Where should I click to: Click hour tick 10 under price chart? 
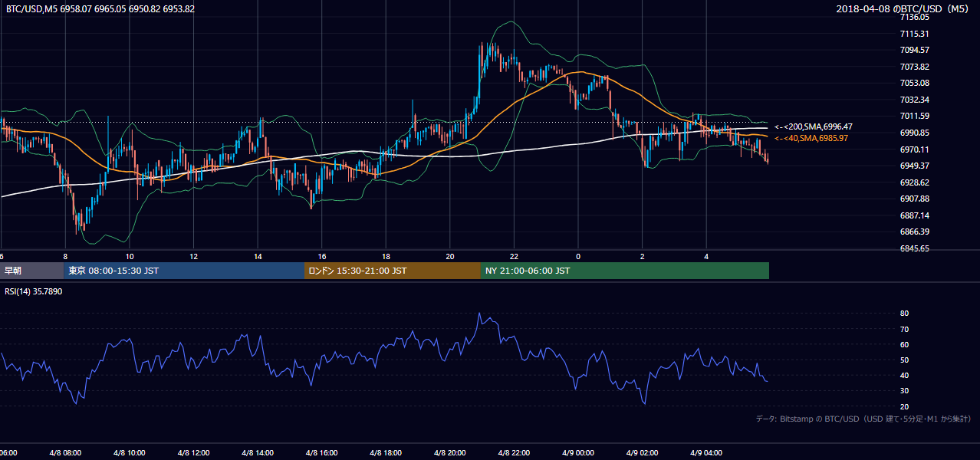pyautogui.click(x=130, y=257)
